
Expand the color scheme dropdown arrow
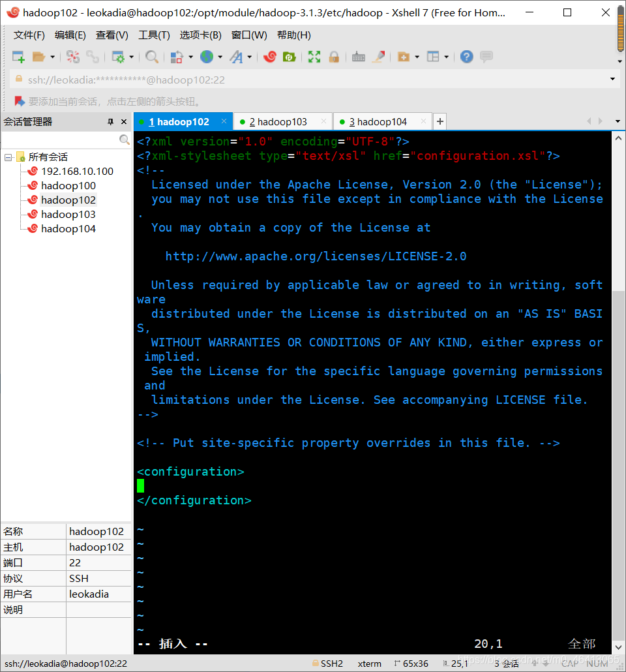click(190, 57)
